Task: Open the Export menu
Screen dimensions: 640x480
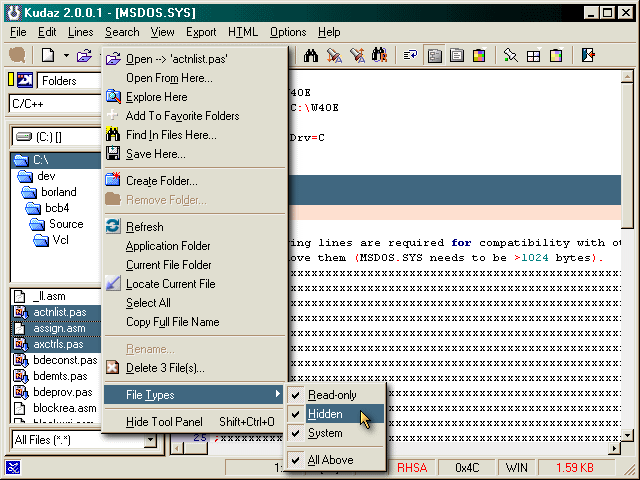Action: click(x=201, y=32)
